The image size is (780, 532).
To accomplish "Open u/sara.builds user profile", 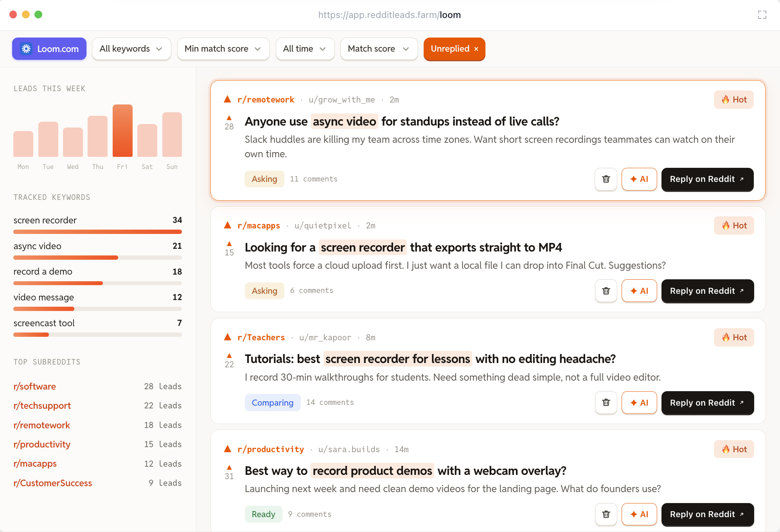I will (x=349, y=449).
